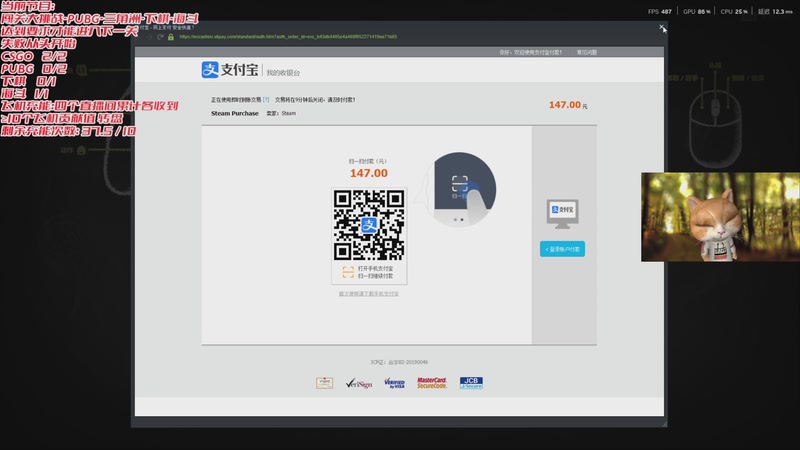Click the FPS 487 counter overlay
The image size is (800, 450).
pos(660,11)
